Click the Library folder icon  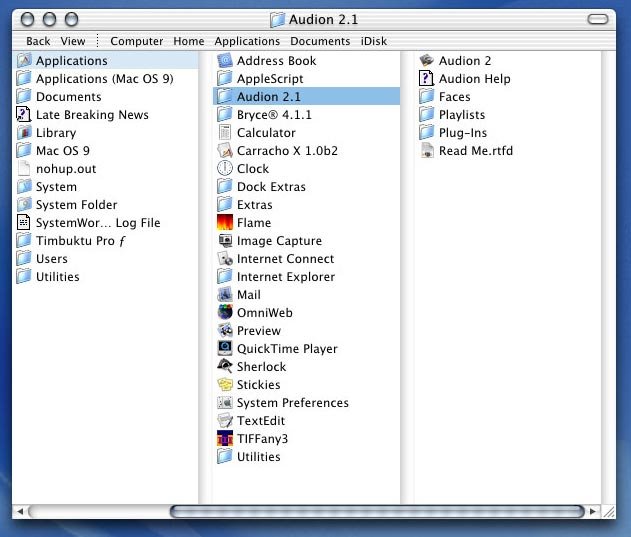23,133
